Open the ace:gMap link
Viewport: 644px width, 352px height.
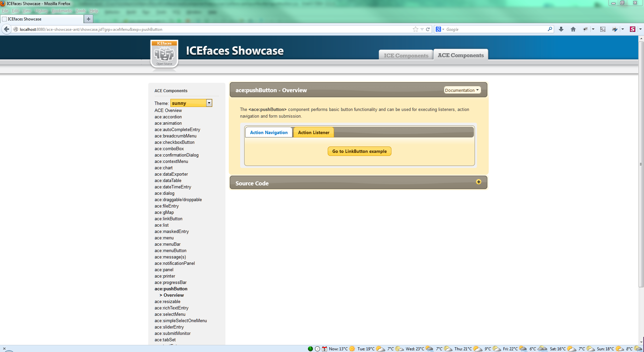click(164, 212)
